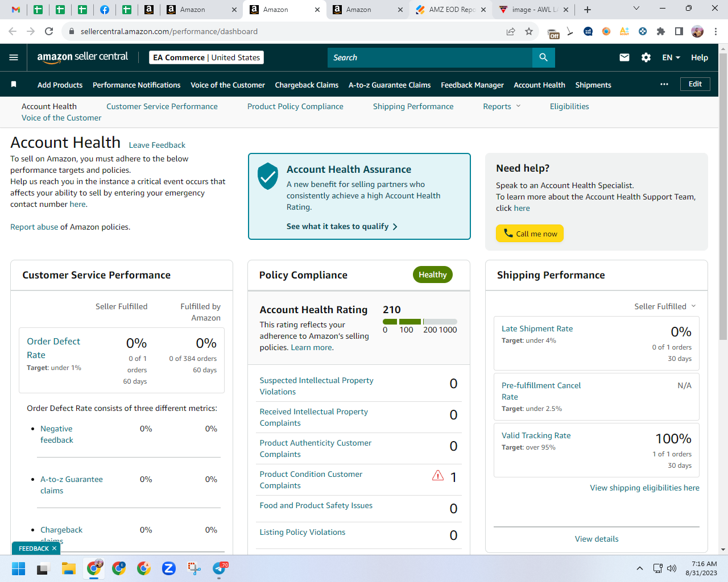Image resolution: width=728 pixels, height=582 pixels.
Task: Click the bookmark flag icon beside Add Products
Action: pyautogui.click(x=14, y=84)
